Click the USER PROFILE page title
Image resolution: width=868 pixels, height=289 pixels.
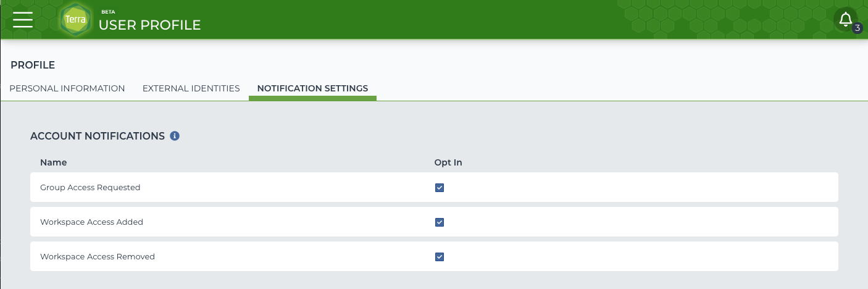[x=150, y=25]
